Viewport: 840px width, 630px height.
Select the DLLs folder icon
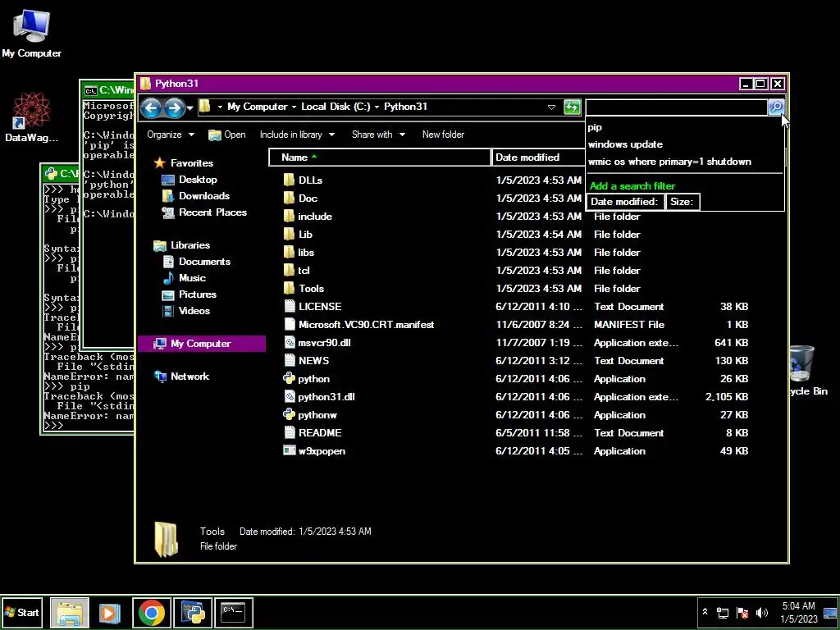click(290, 180)
